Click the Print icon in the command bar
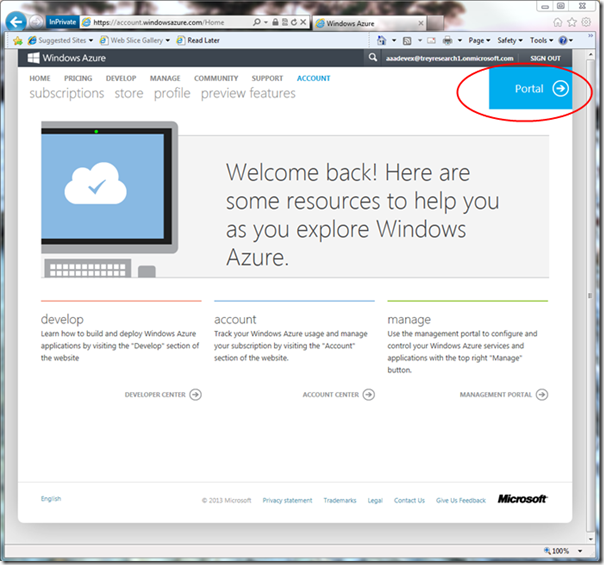The height and width of the screenshot is (565, 604). pyautogui.click(x=447, y=40)
